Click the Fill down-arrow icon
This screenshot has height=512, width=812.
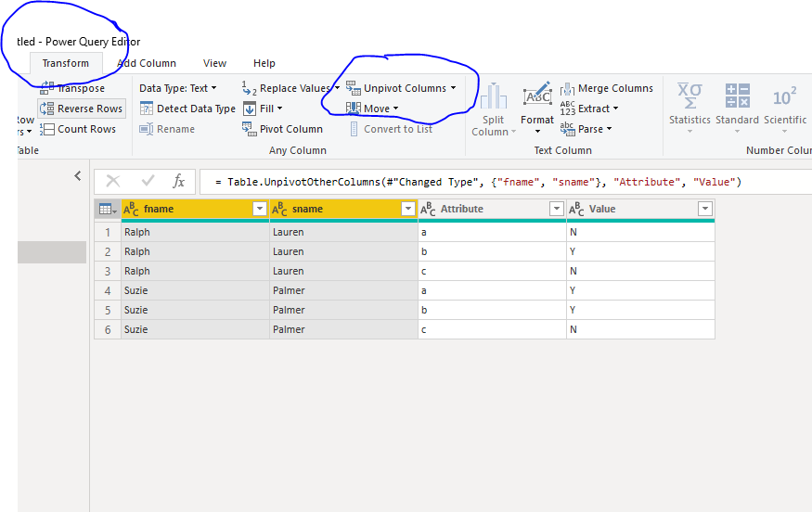tap(250, 109)
